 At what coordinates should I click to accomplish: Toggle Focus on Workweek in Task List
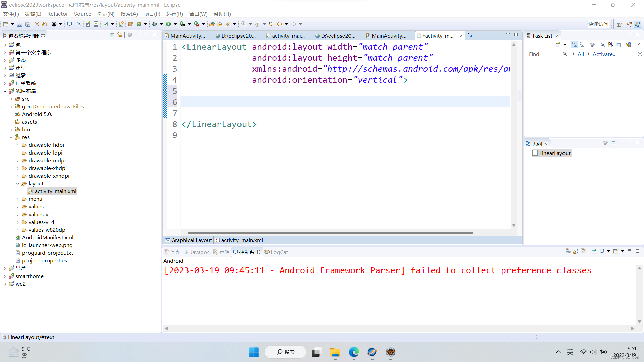tap(592, 45)
